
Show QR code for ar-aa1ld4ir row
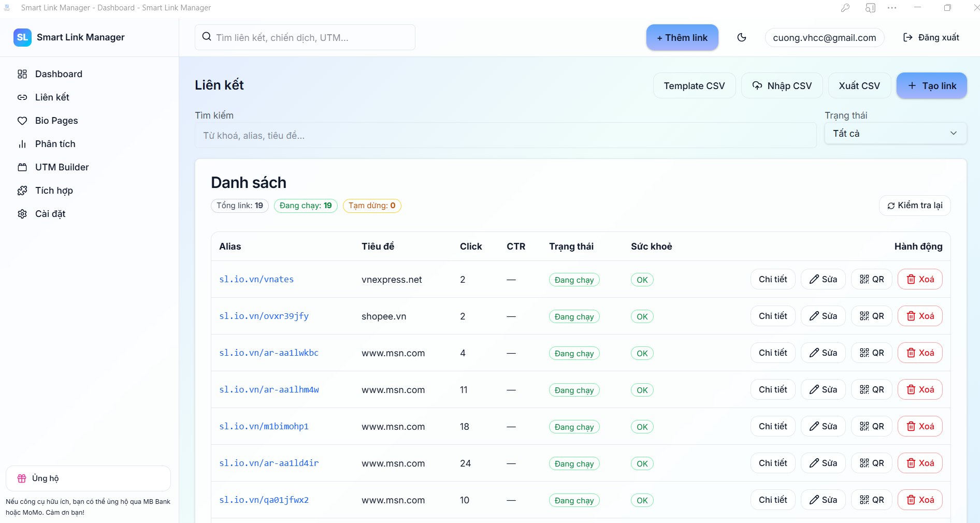coord(872,463)
